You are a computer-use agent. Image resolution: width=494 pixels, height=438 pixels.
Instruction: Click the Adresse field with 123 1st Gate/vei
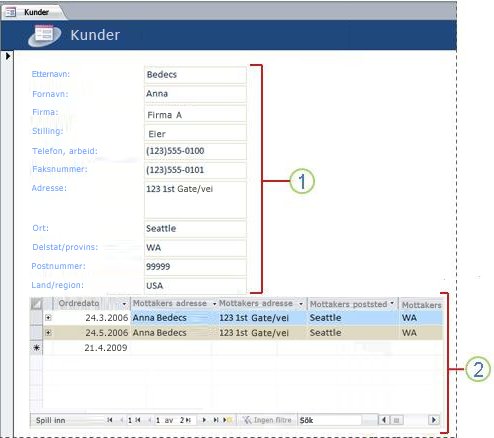coord(195,200)
